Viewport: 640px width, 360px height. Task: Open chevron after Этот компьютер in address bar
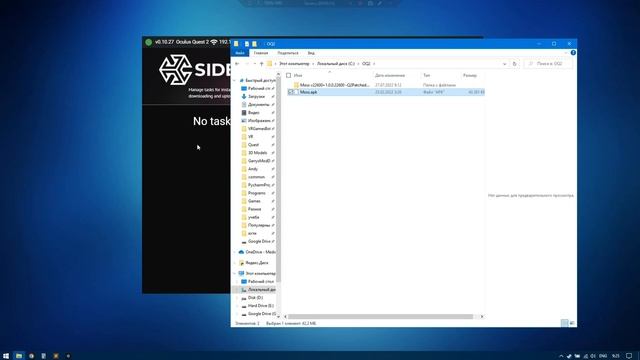(313, 64)
